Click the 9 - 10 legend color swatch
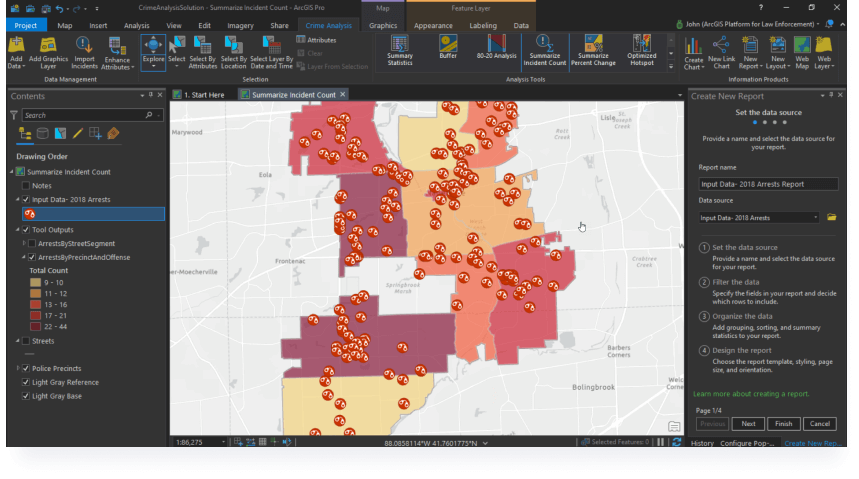Viewport: 859px width, 479px height. (35, 283)
